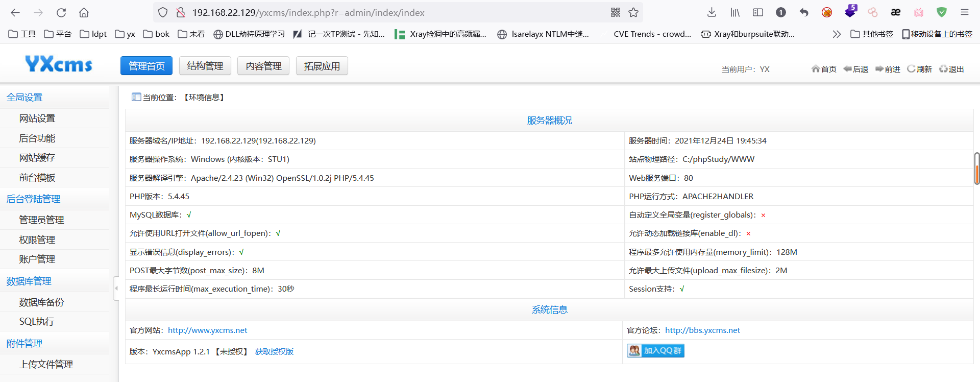Collapse the left sidebar with arrow handle
The image size is (980, 382).
tap(116, 289)
